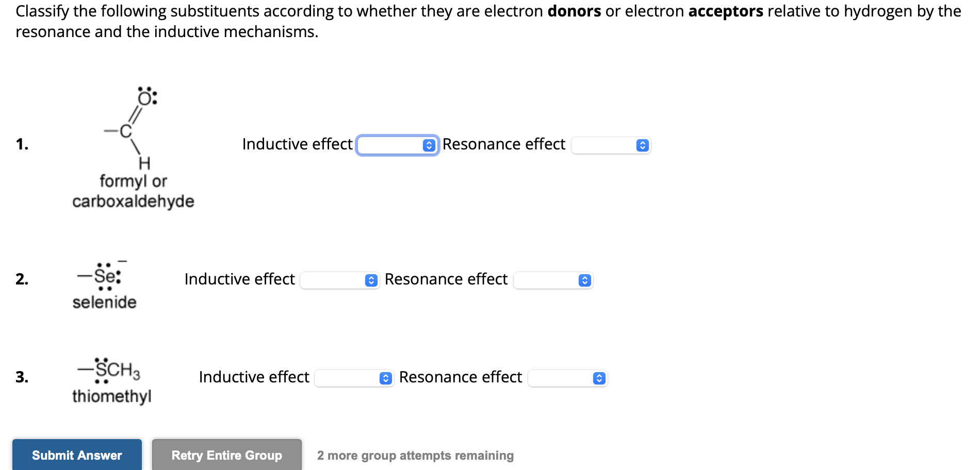Click the formyl carboxaldehyde structure image
Image resolution: width=980 pixels, height=470 pixels.
pyautogui.click(x=132, y=129)
